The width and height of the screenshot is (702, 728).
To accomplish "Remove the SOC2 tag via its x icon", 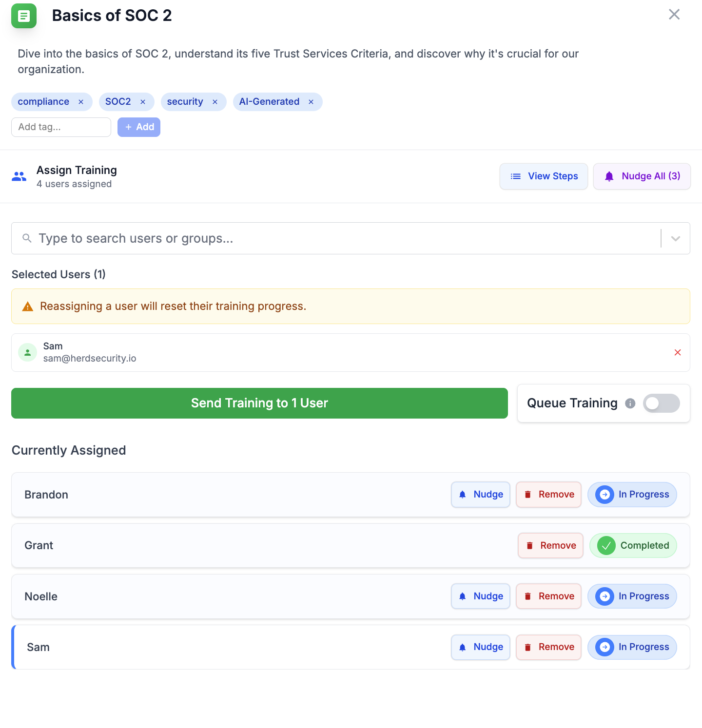I will coord(143,102).
